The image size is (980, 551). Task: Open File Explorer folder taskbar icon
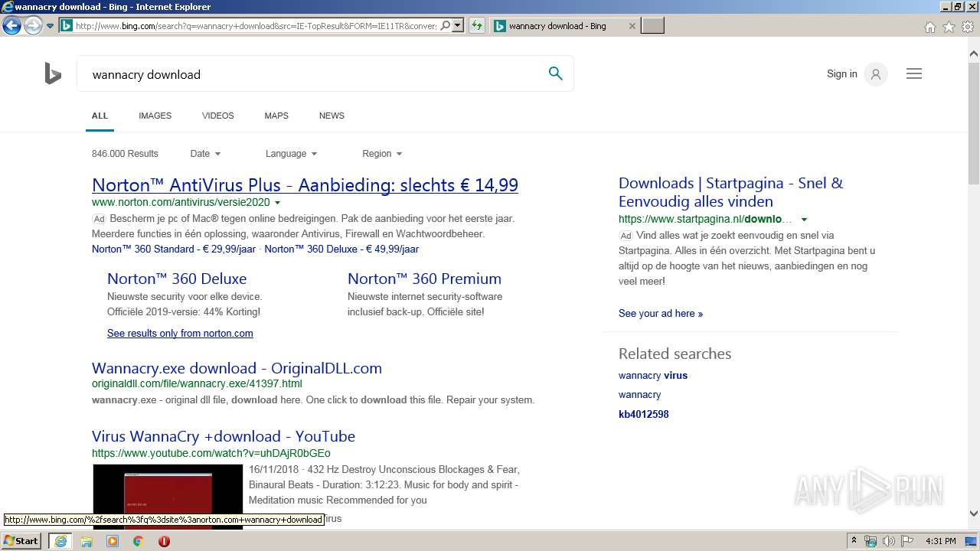pyautogui.click(x=87, y=541)
